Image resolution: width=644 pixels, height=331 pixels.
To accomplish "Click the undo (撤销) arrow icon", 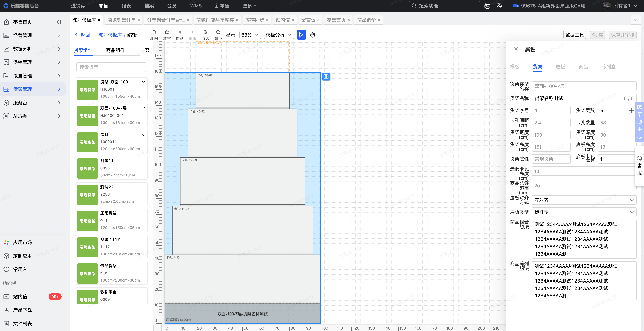I will tap(179, 32).
